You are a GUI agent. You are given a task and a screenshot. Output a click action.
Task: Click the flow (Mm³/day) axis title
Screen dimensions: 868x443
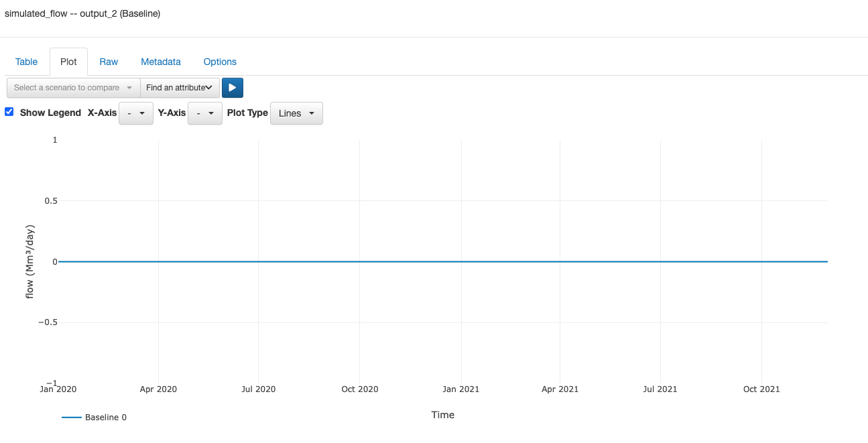pyautogui.click(x=30, y=261)
